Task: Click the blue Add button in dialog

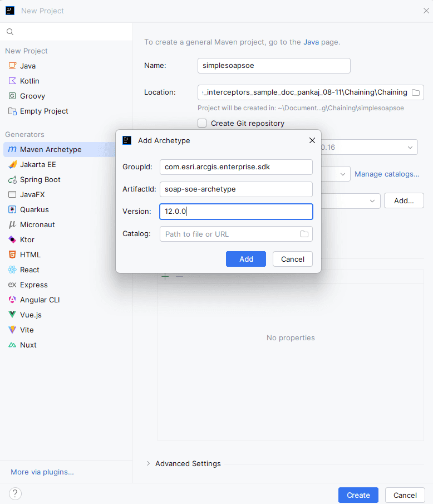Action: (245, 259)
